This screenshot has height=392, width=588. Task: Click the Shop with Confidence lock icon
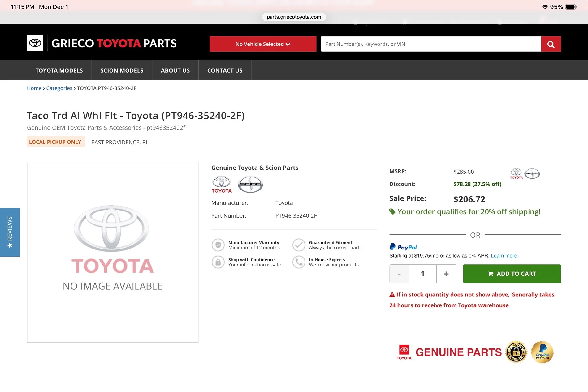click(218, 262)
